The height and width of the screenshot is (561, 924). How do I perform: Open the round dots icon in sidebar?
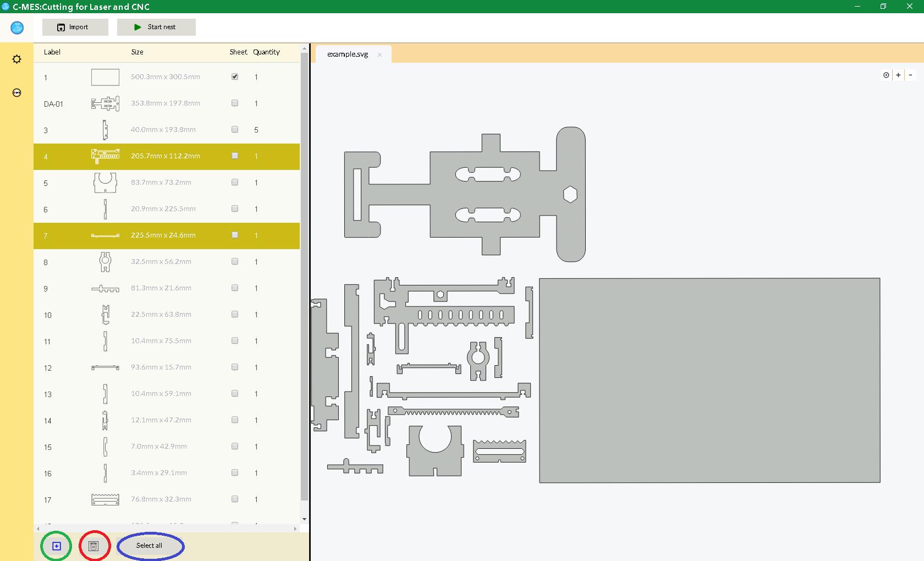17,92
